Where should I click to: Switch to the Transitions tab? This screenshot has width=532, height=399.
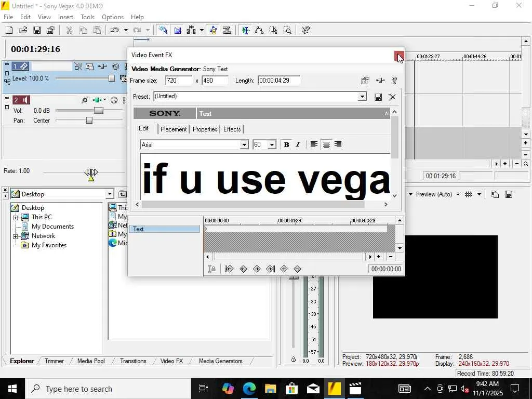pyautogui.click(x=133, y=361)
